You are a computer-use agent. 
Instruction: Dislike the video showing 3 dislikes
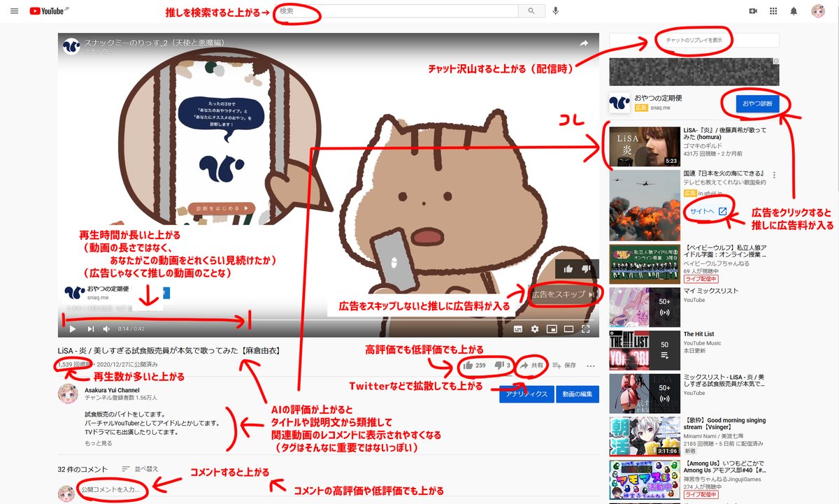click(503, 365)
